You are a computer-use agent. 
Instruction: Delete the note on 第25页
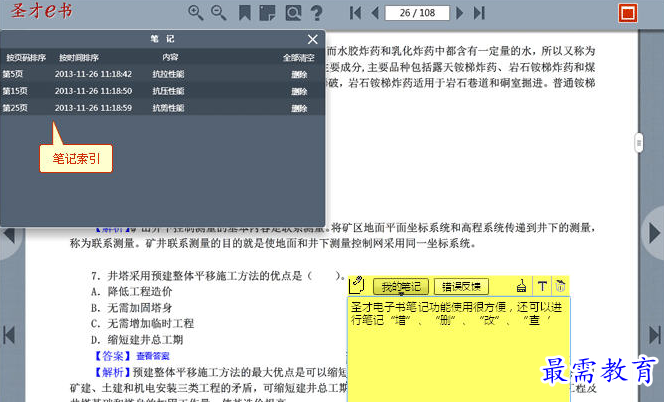pos(299,108)
